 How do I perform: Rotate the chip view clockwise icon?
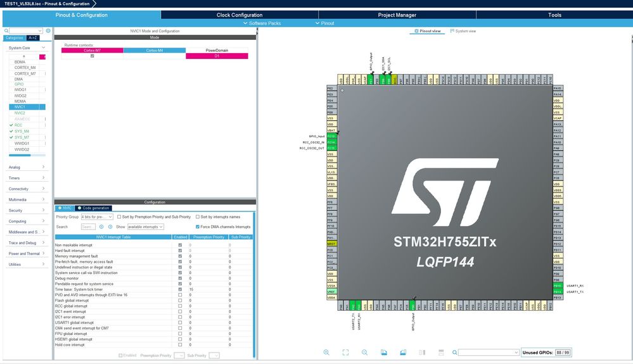(x=384, y=353)
